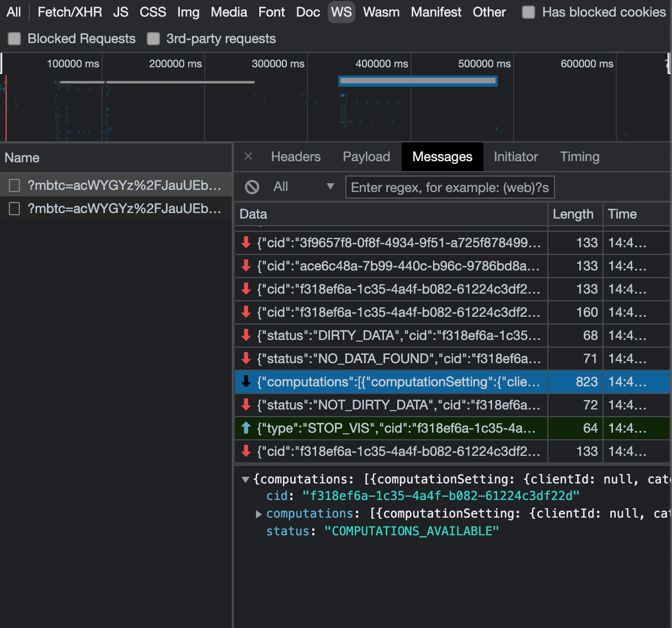Open the All message type dropdown
The height and width of the screenshot is (628, 672).
click(304, 187)
